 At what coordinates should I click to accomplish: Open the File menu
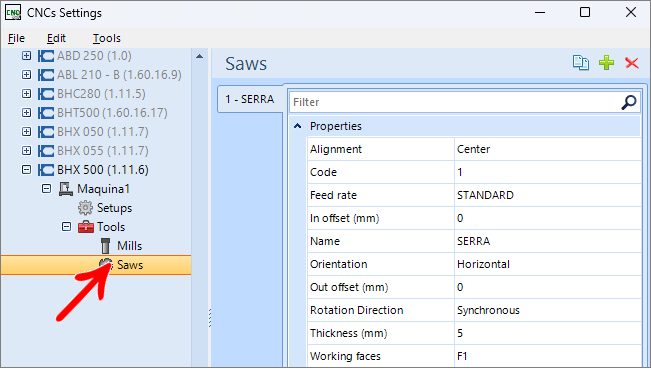click(16, 38)
